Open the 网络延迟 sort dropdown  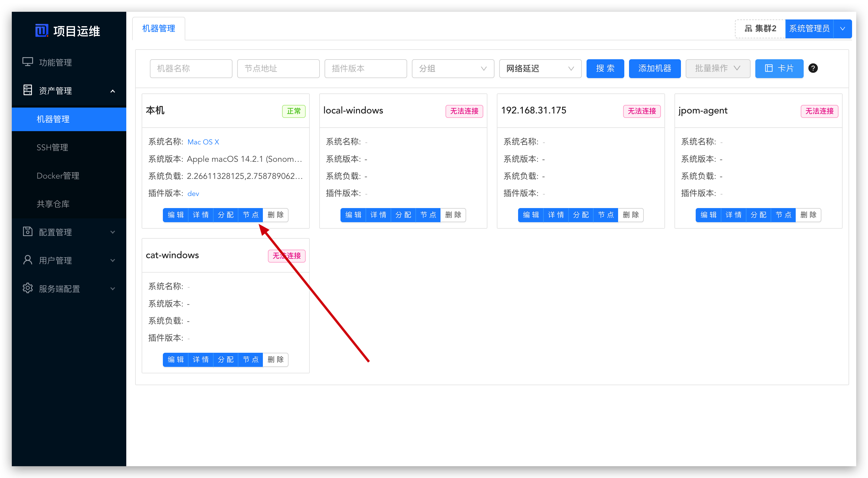tap(540, 69)
